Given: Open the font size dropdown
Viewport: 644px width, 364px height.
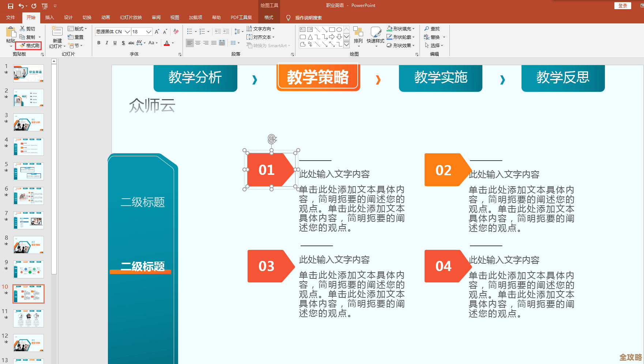Looking at the screenshot, I should [148, 31].
